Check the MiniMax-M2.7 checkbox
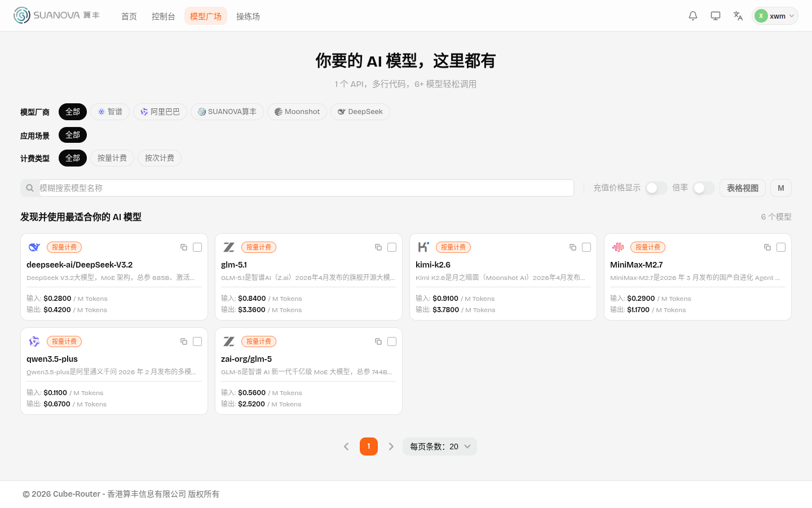Image resolution: width=812 pixels, height=508 pixels. pyautogui.click(x=781, y=247)
